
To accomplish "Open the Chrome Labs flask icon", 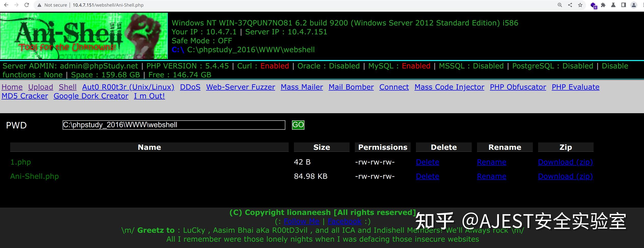I will point(613,5).
